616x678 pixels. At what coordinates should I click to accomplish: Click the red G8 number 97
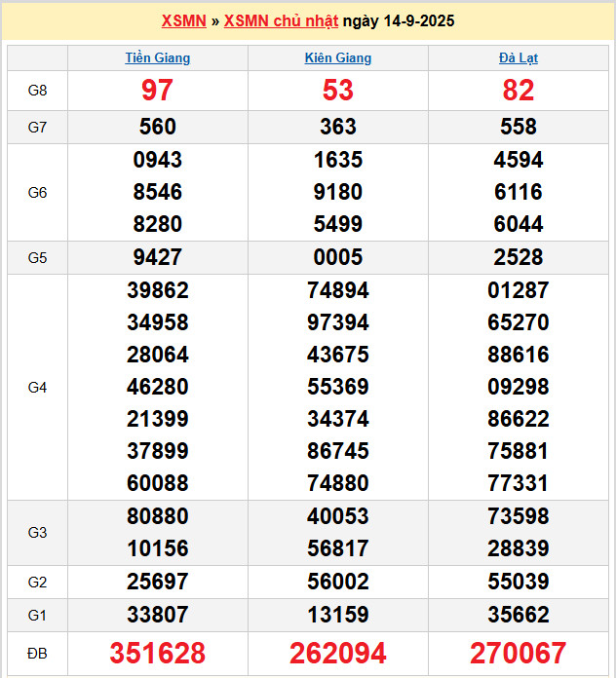click(158, 91)
